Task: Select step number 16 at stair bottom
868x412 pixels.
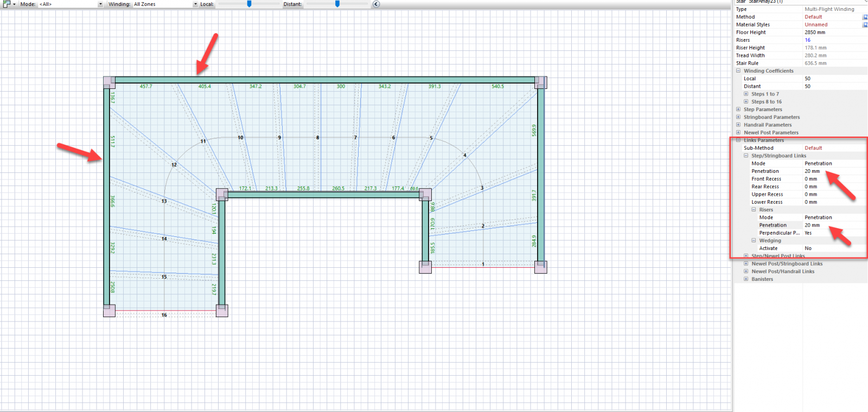Action: point(164,315)
